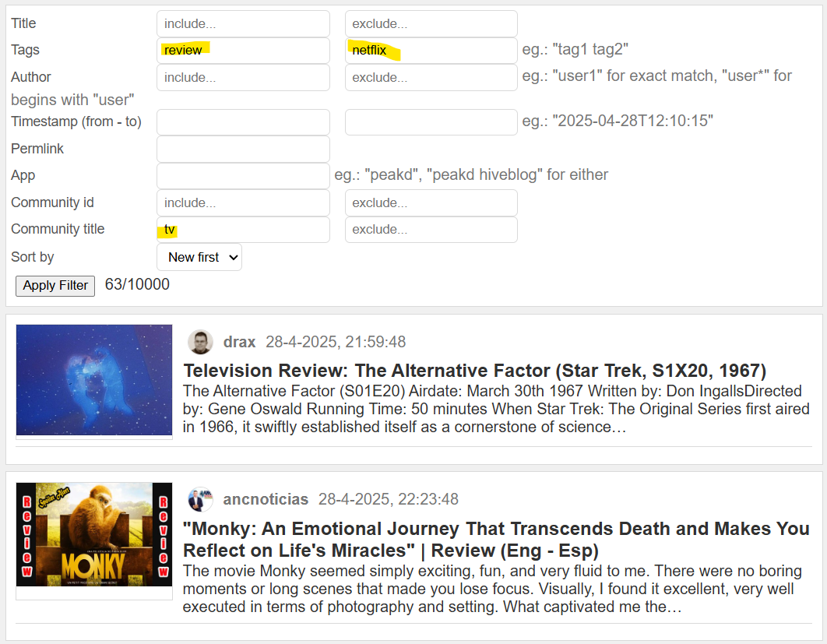Open Television Review: The Alternative Factor title
The image size is (827, 644).
coord(475,371)
